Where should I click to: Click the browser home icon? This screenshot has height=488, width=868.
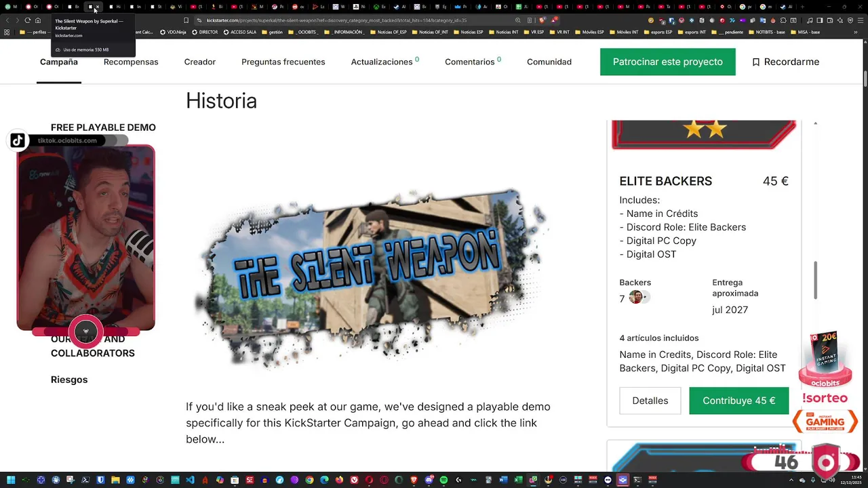(x=38, y=20)
